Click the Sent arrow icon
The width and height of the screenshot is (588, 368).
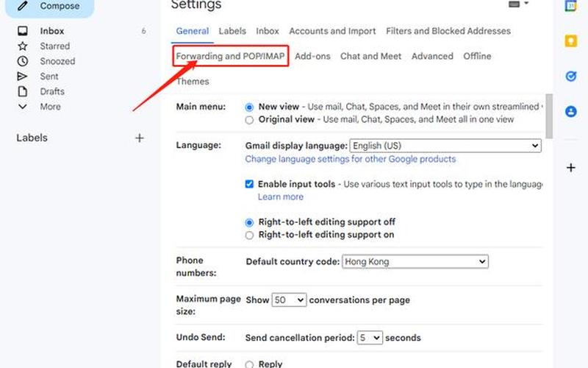(x=23, y=77)
